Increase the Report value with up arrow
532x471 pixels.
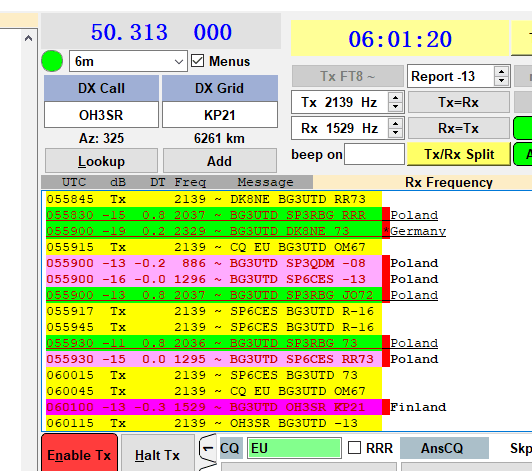click(501, 72)
